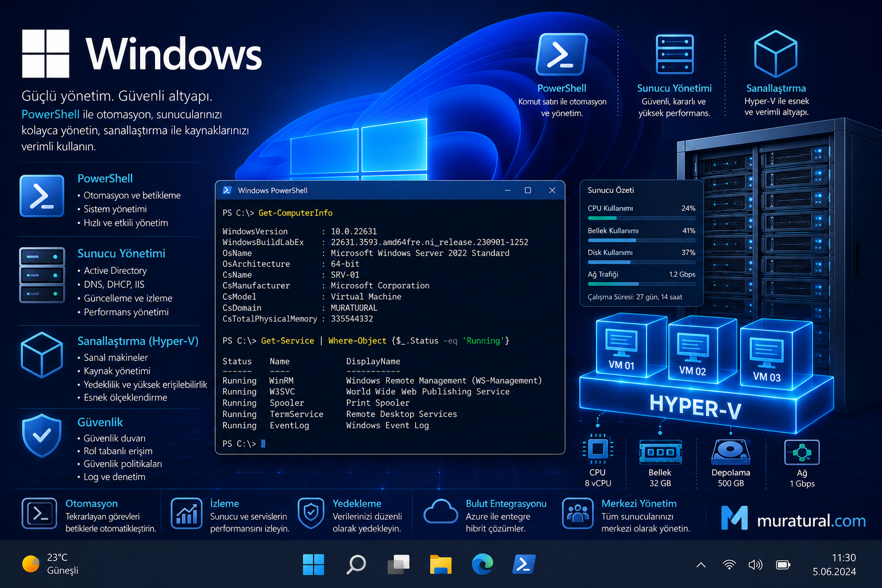The image size is (882, 588).
Task: Click the 'Log ve denetim' bullet item
Action: 115,477
